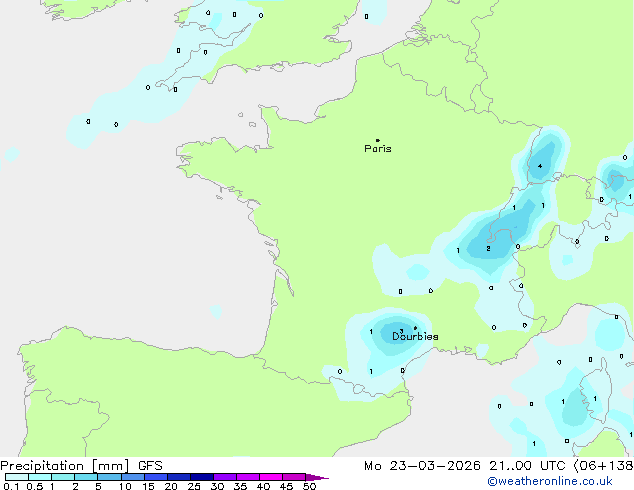Click the magenta 40 to 45 legend swatch
The height and width of the screenshot is (490, 634).
(x=271, y=477)
